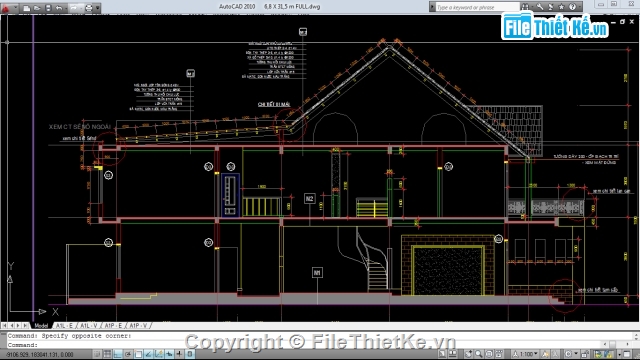Toggle Grid Display in status bar
The width and height of the screenshot is (640, 360).
click(107, 354)
